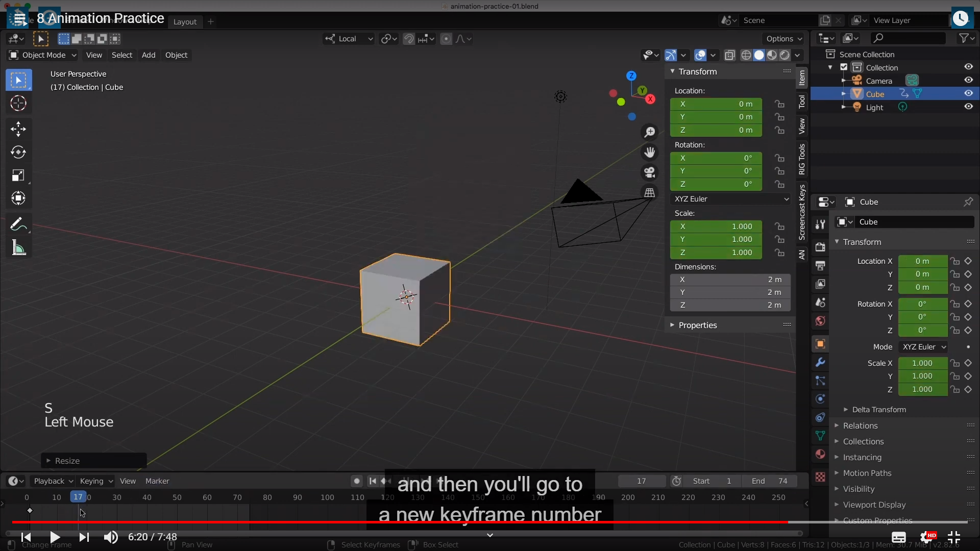Screen dimensions: 980x551
Task: Hide the Camera in the outliner
Action: [968, 80]
